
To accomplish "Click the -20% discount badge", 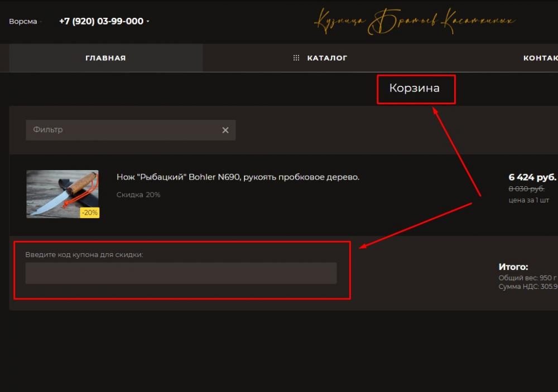I will (90, 212).
